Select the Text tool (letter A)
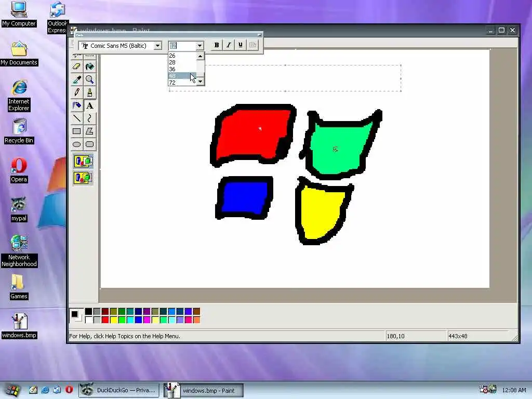The width and height of the screenshot is (532, 399). 89,105
